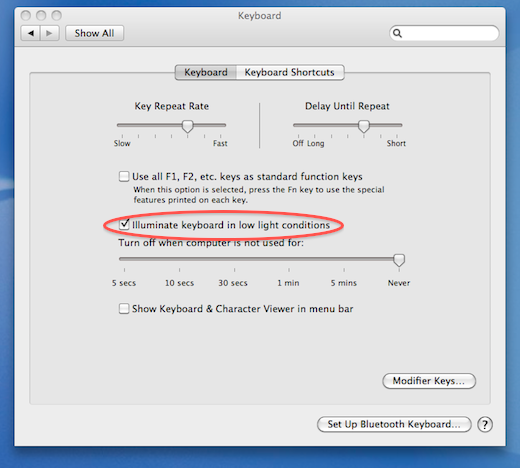Click Set Up Bluetooth Keyboard button
This screenshot has width=520, height=468.
394,424
